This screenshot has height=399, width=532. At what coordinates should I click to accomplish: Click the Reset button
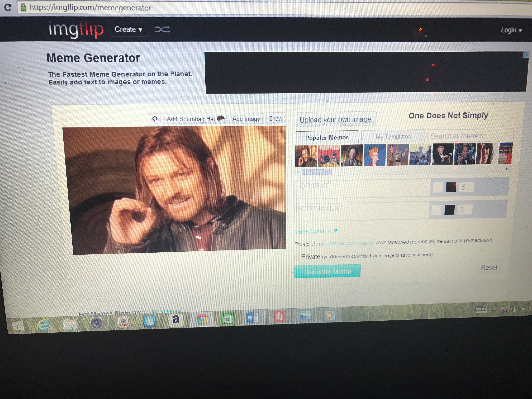click(x=489, y=267)
